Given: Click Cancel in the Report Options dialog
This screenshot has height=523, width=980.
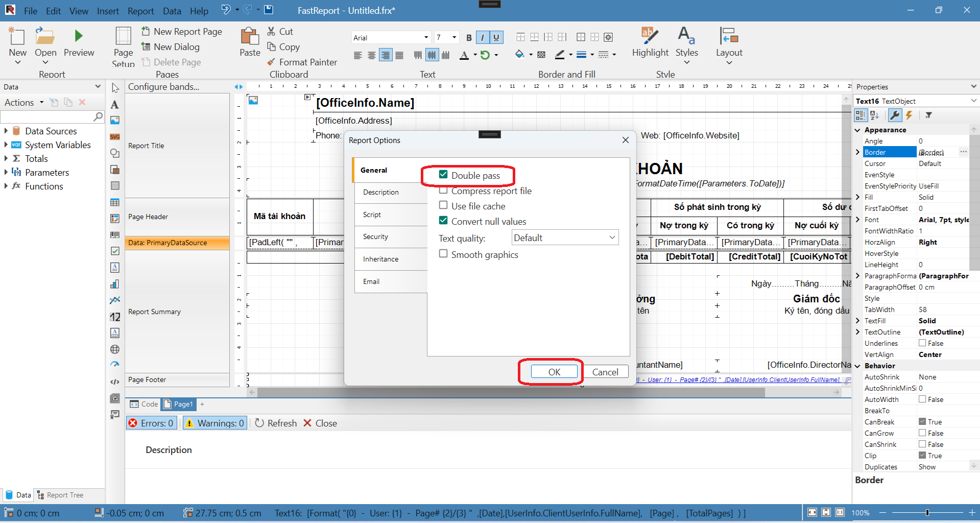Looking at the screenshot, I should click(x=605, y=372).
